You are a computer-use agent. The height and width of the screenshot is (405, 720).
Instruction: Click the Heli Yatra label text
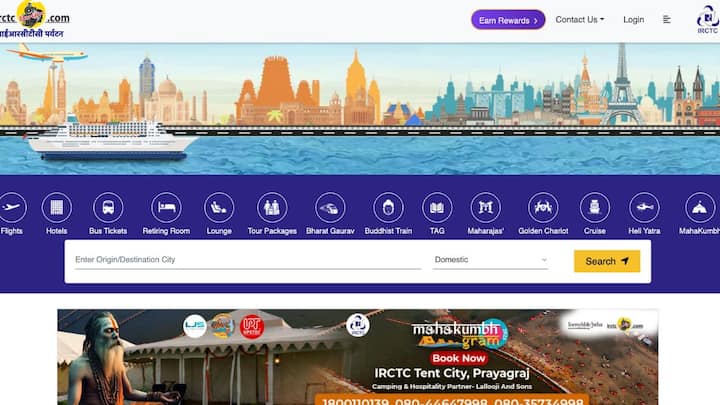click(644, 231)
